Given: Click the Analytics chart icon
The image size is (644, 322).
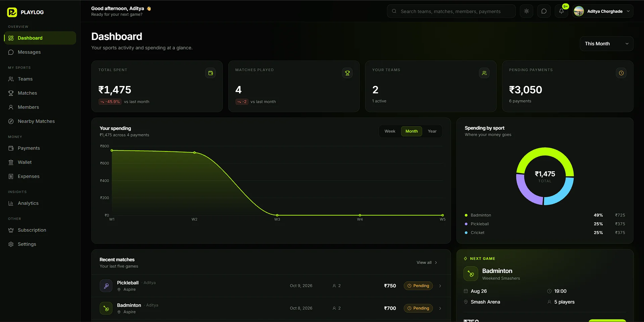Looking at the screenshot, I should pyautogui.click(x=11, y=203).
